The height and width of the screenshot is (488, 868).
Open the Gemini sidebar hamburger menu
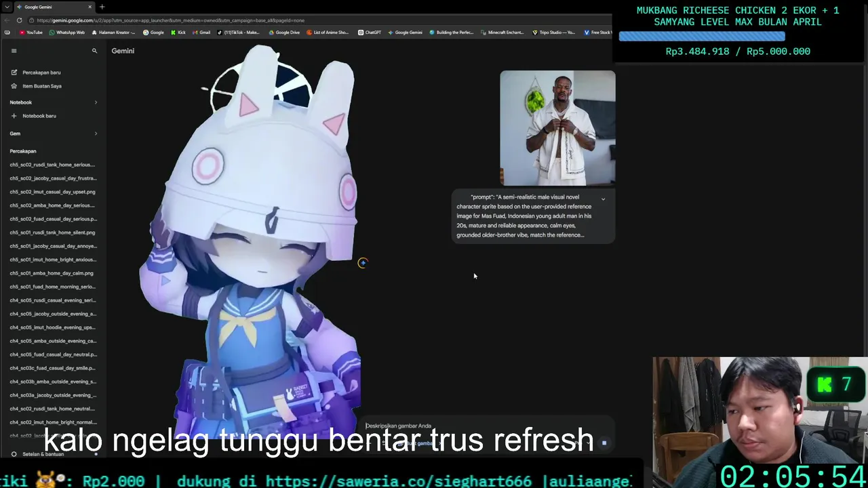pyautogui.click(x=14, y=51)
